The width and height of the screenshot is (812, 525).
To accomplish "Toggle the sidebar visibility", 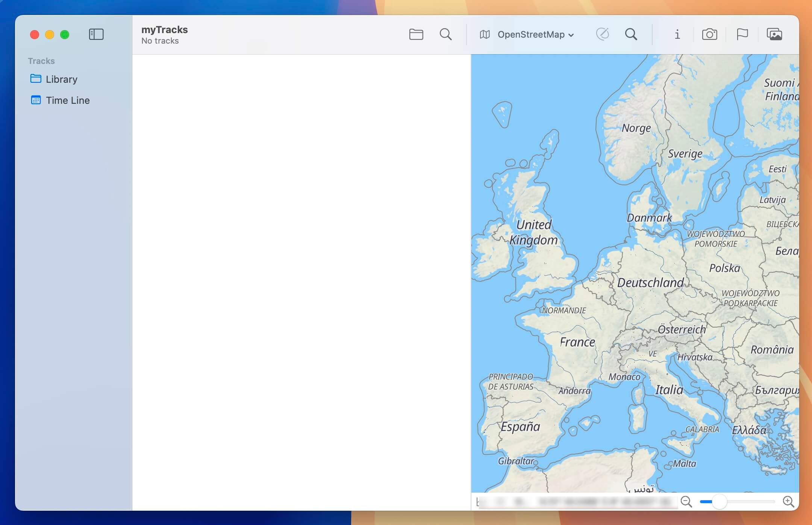I will (x=97, y=34).
